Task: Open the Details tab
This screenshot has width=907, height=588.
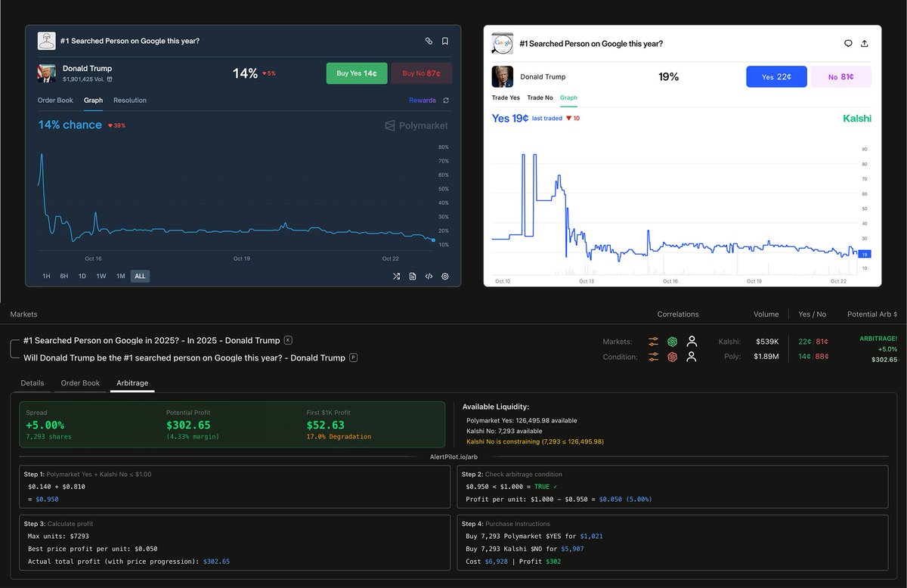Action: coord(32,383)
